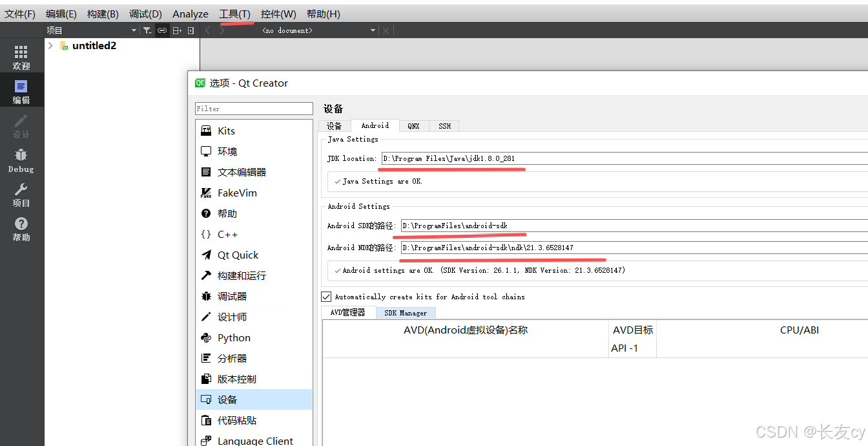868x446 pixels.
Task: Open the 文件(F) menu
Action: (20, 14)
